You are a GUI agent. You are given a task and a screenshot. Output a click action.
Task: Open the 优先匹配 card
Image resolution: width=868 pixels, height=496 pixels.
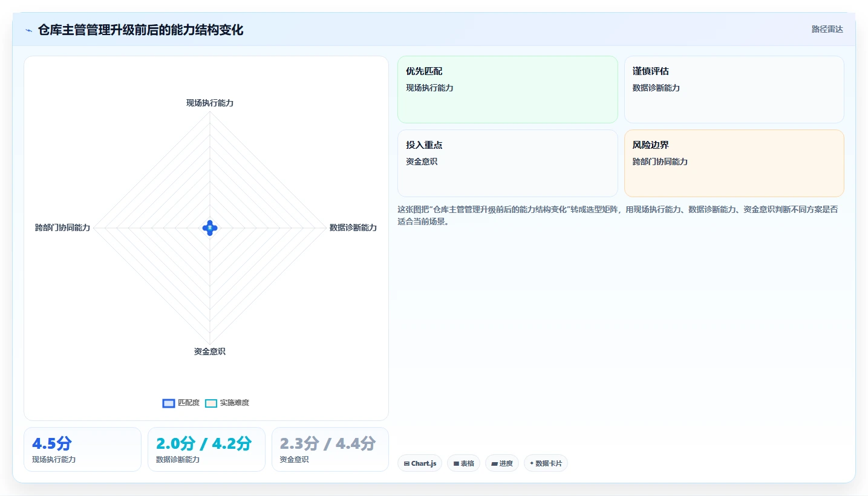[x=507, y=90]
